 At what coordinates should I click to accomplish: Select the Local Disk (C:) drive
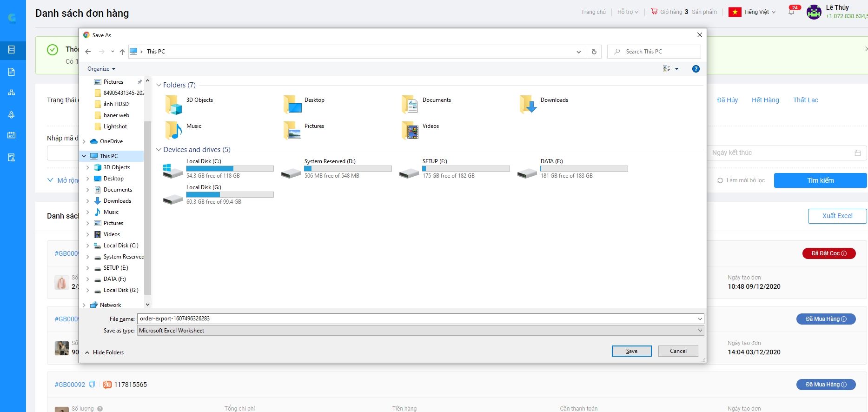172,171
